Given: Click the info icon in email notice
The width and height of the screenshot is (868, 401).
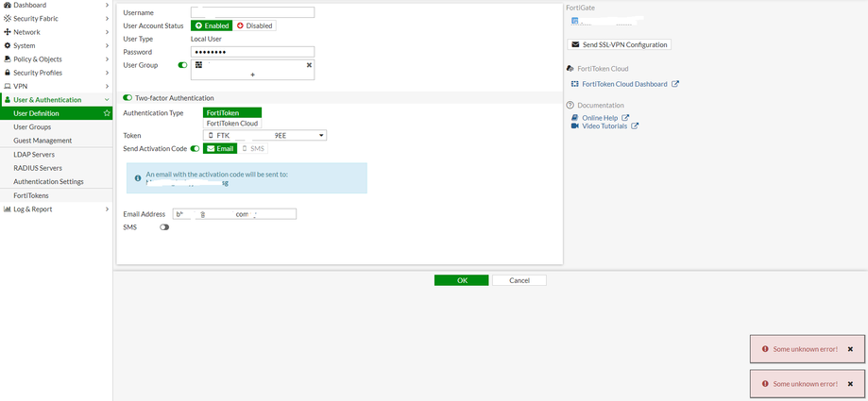Looking at the screenshot, I should 138,178.
